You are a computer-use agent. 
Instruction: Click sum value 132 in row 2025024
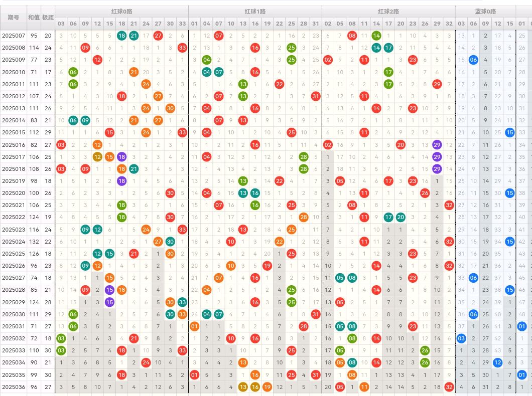[x=34, y=242]
